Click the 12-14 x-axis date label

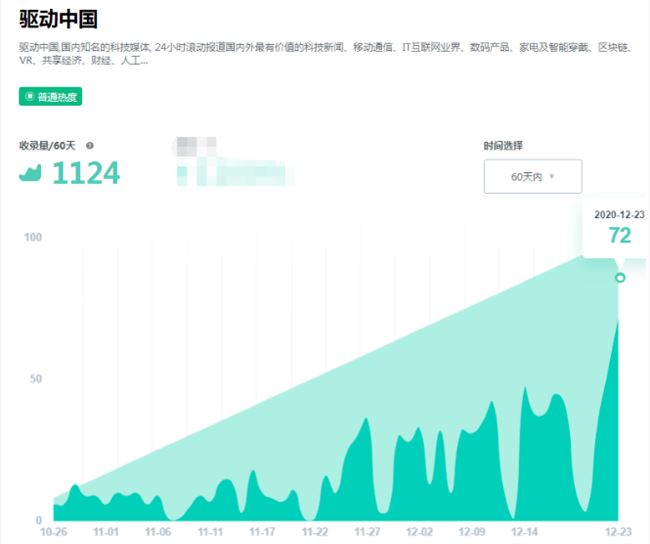pos(524,532)
